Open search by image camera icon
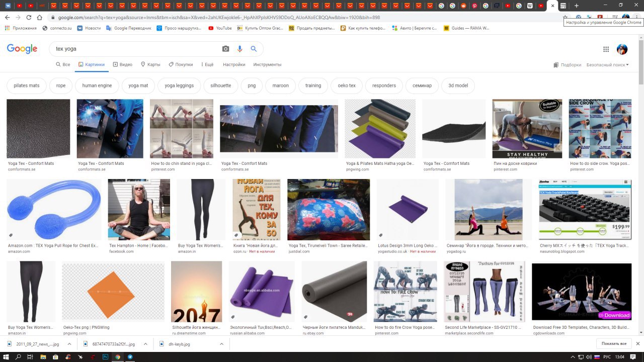Image resolution: width=644 pixels, height=362 pixels. click(225, 49)
